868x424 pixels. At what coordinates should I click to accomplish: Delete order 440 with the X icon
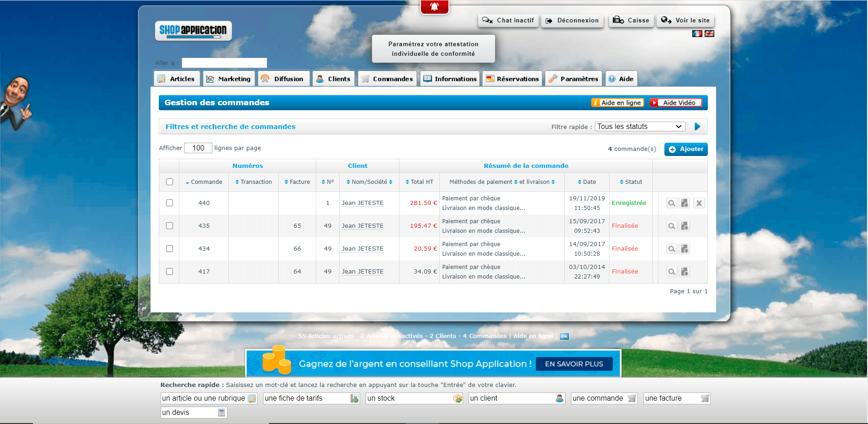tap(699, 203)
